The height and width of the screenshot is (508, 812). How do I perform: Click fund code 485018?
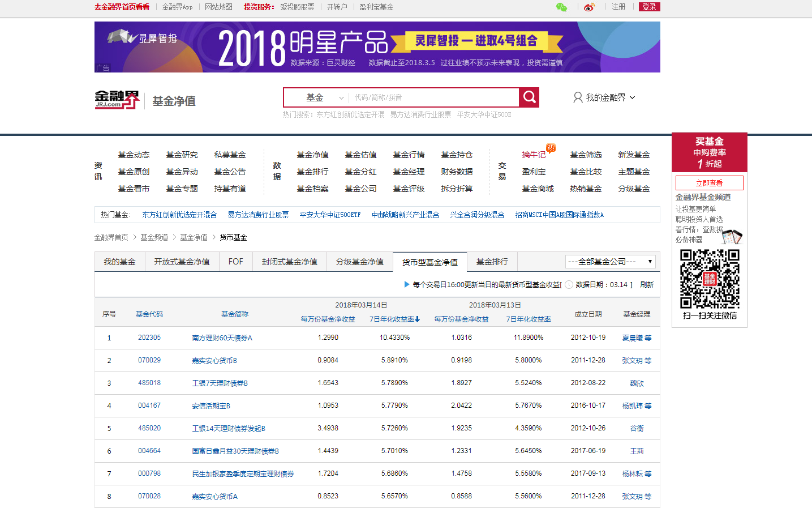click(149, 383)
